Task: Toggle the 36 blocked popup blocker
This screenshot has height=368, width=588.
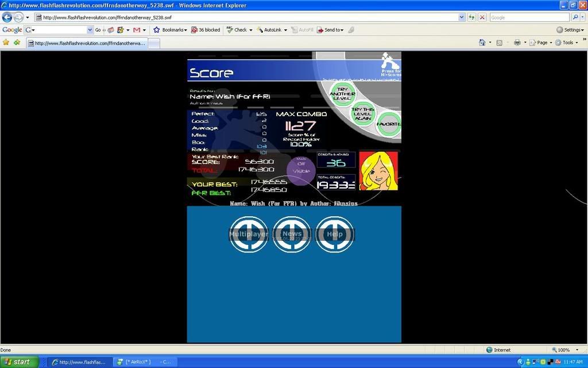Action: click(x=206, y=30)
